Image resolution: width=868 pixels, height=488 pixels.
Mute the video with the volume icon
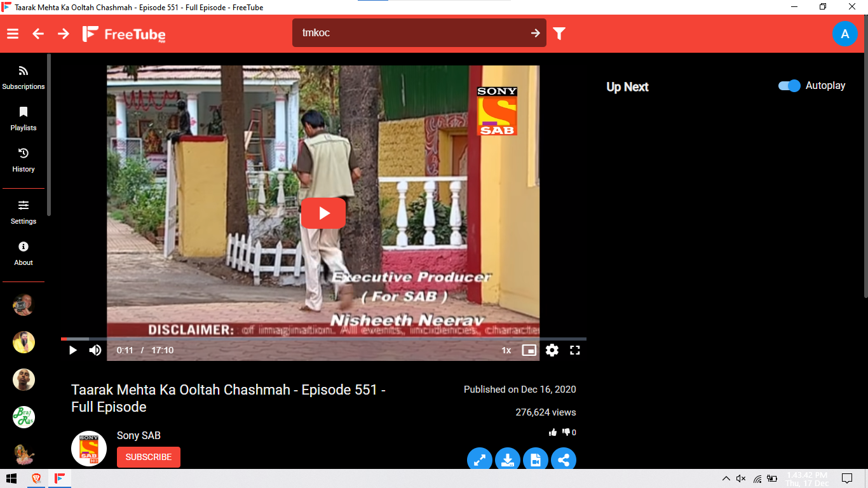pos(95,349)
